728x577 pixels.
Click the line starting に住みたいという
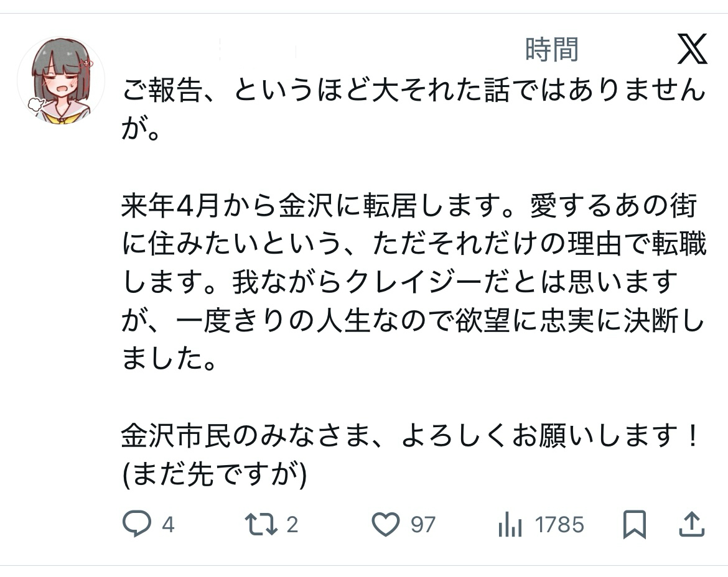[x=413, y=245]
